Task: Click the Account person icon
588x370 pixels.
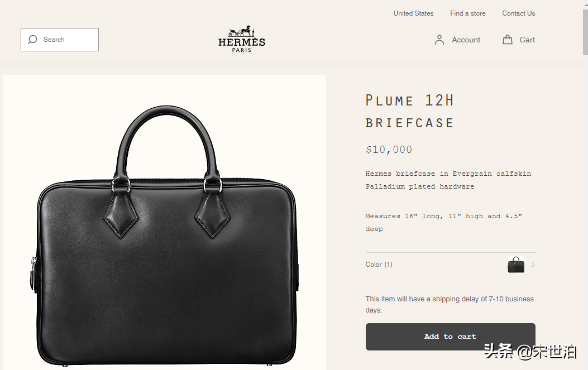Action: click(439, 40)
